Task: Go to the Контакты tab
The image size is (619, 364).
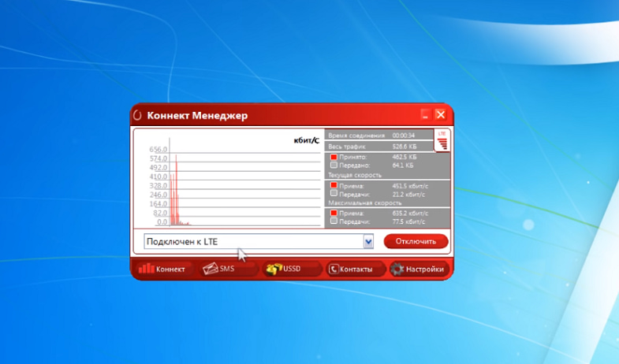Action: 355,269
